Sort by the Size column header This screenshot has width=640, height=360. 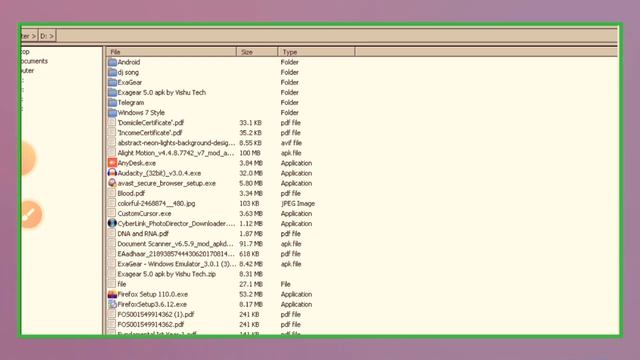[257, 52]
